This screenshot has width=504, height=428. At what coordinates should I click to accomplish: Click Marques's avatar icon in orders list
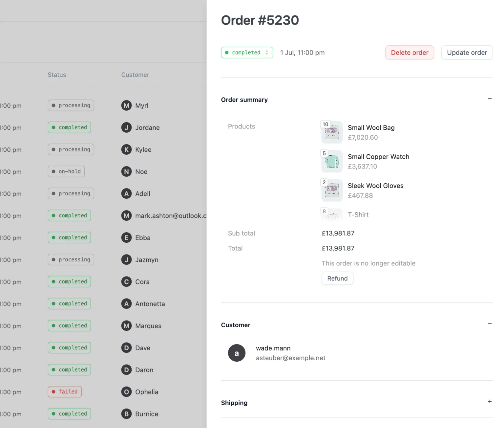[126, 326]
